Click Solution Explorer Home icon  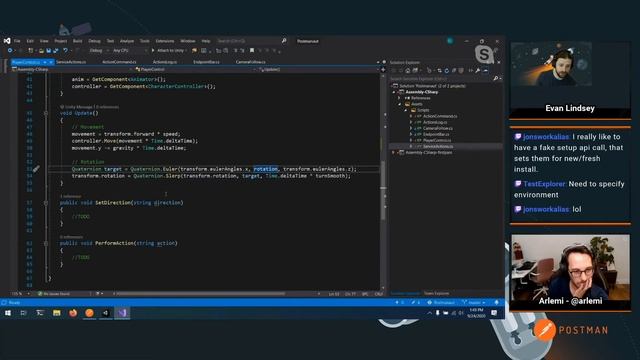(x=407, y=71)
